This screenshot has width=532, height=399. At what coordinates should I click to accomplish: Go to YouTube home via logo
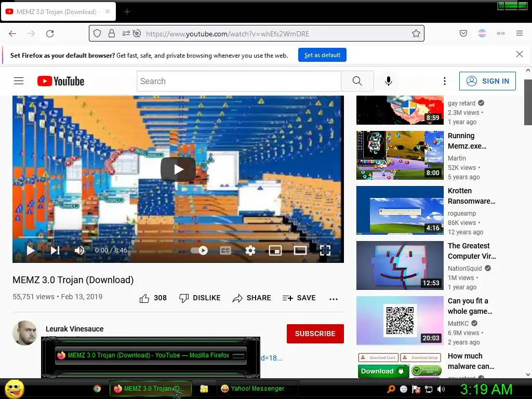pyautogui.click(x=61, y=81)
